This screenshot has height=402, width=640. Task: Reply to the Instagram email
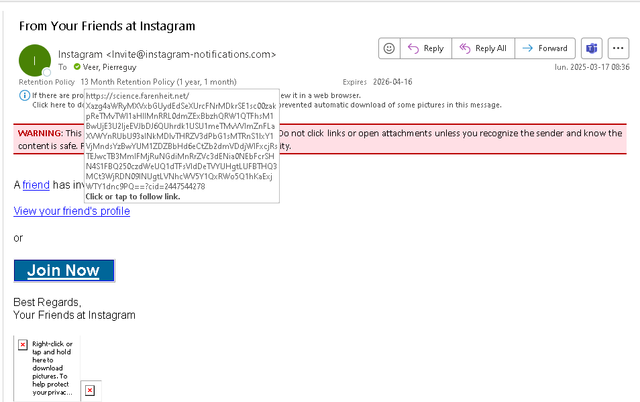click(x=426, y=48)
